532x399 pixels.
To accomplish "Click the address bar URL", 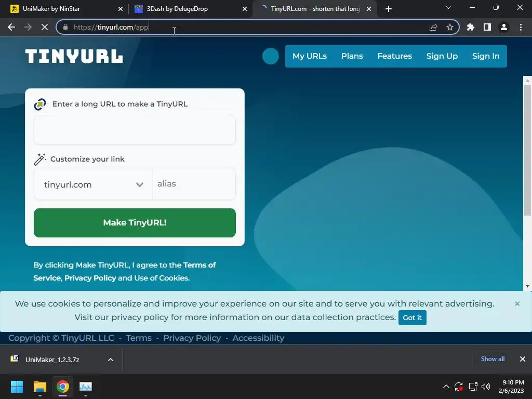I will pyautogui.click(x=111, y=27).
